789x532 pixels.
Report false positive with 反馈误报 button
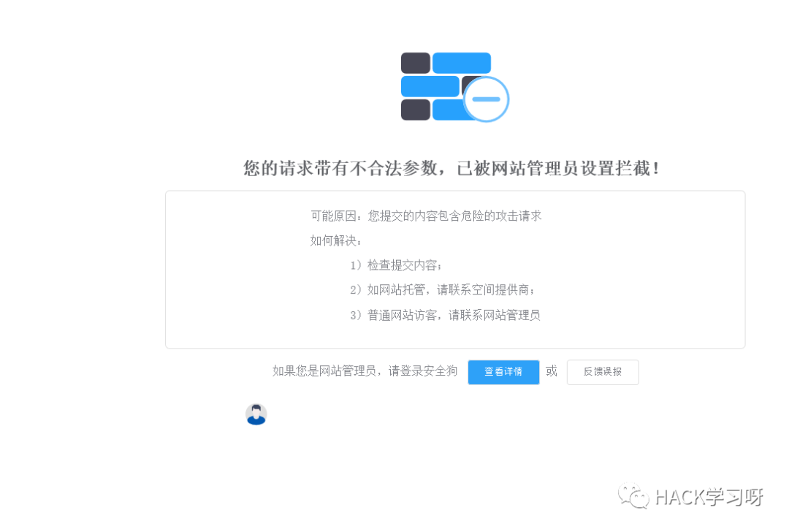[603, 372]
